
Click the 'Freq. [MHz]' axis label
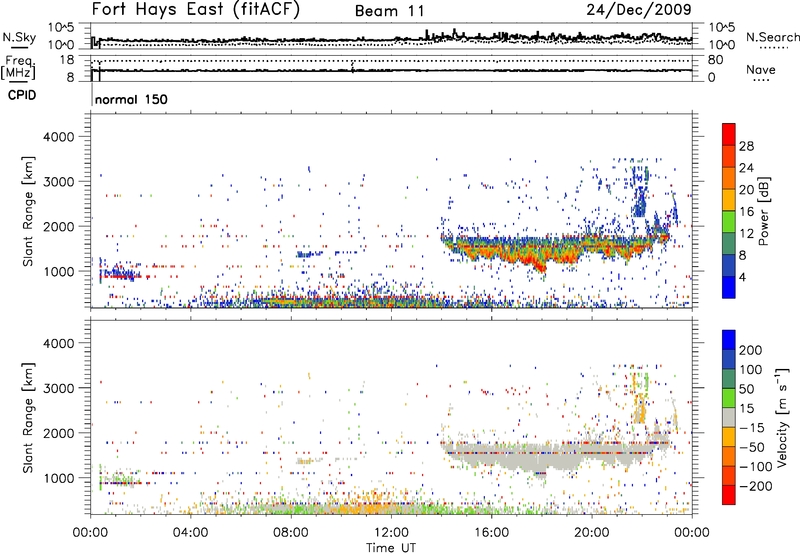coord(19,68)
